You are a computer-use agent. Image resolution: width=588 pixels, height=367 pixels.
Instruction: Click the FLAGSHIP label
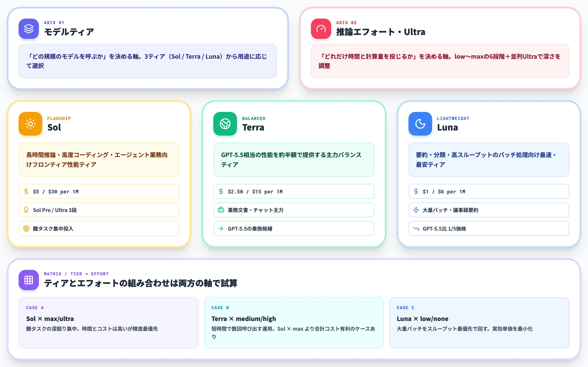pos(59,118)
